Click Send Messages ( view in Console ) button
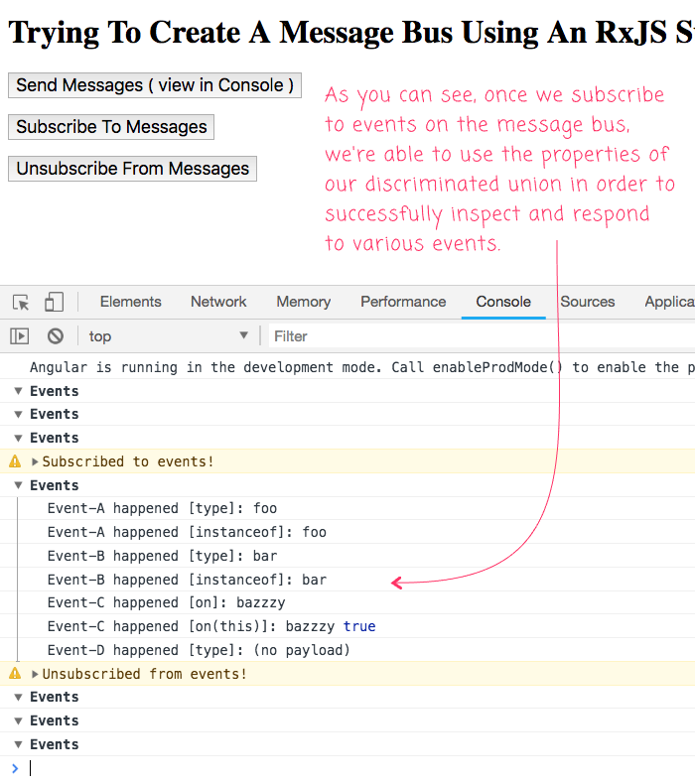The image size is (695, 784). pos(155,85)
